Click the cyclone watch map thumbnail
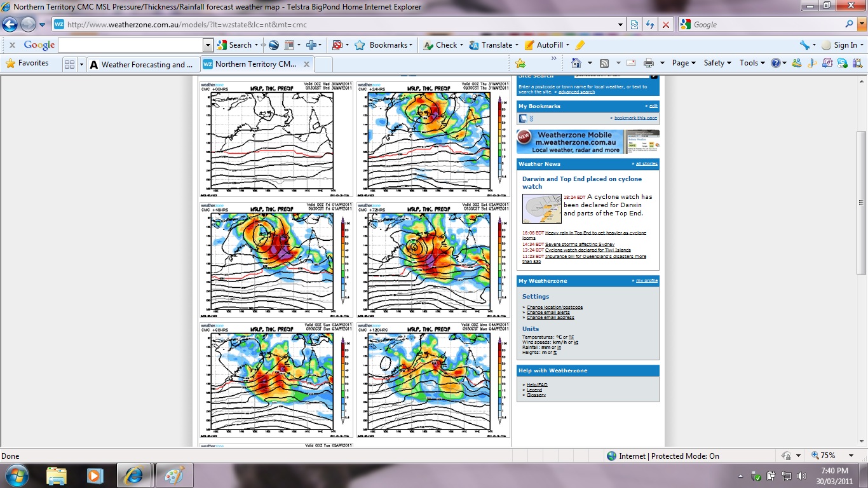 [542, 208]
